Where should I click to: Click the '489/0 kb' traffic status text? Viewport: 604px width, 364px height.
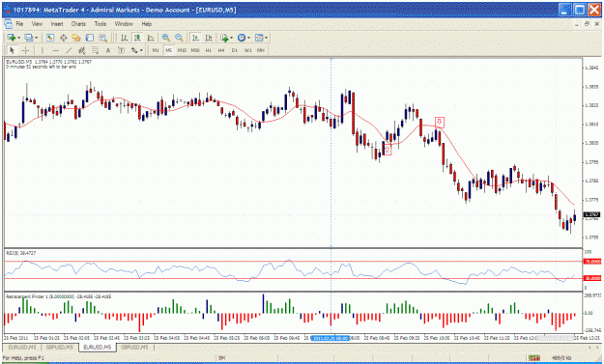561,358
